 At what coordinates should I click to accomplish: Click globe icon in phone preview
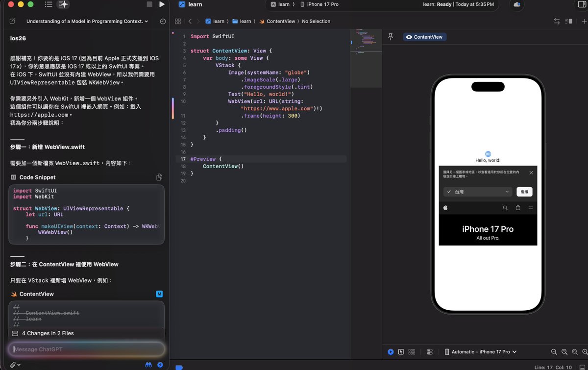(488, 154)
